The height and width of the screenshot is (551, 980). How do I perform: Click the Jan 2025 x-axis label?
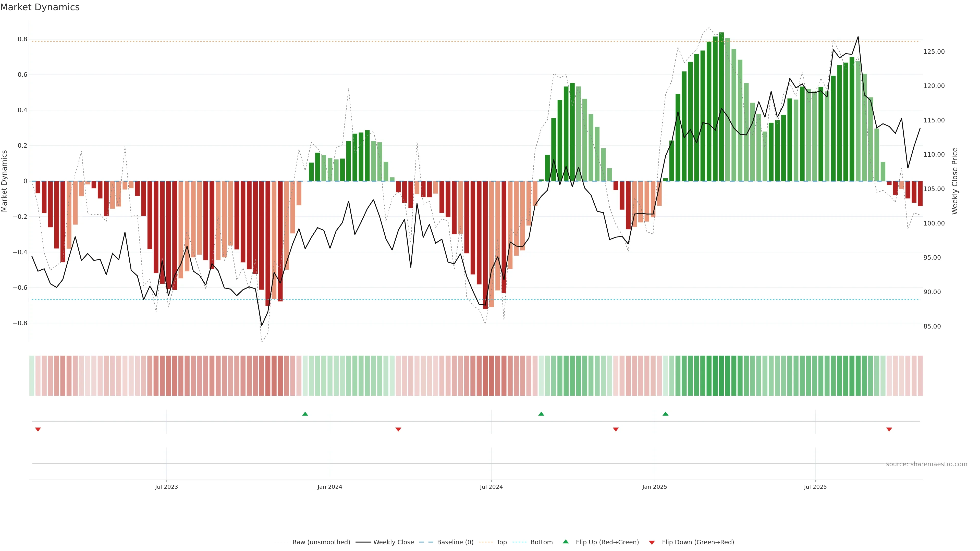tap(654, 487)
